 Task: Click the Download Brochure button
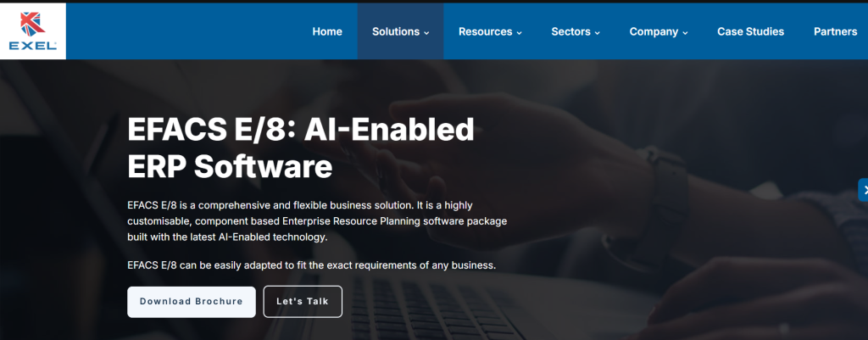click(x=192, y=302)
